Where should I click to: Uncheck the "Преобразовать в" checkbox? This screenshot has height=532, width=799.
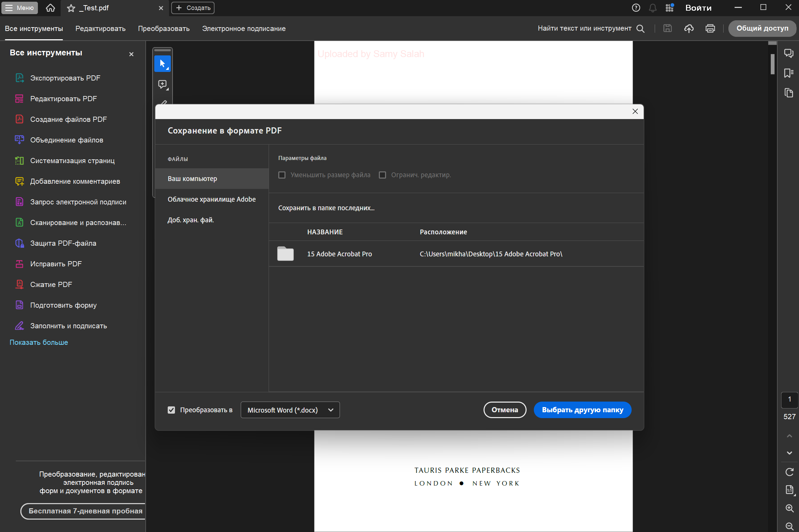tap(171, 410)
